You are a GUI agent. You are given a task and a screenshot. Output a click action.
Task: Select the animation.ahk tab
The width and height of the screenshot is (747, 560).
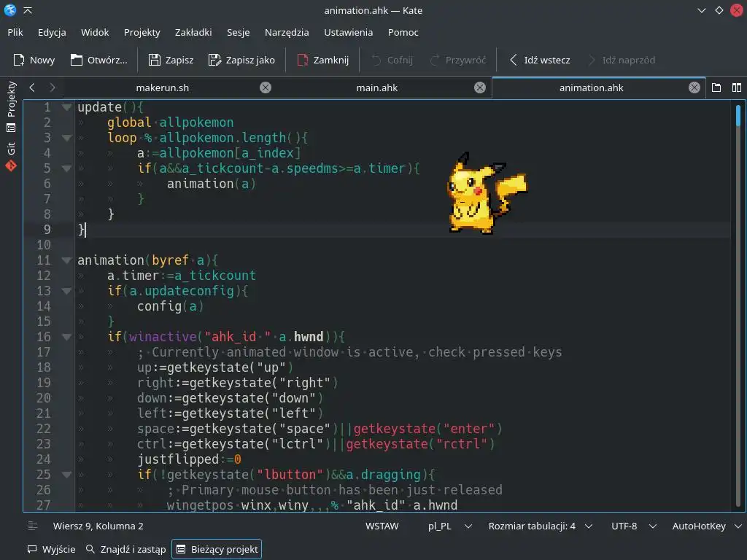click(591, 87)
